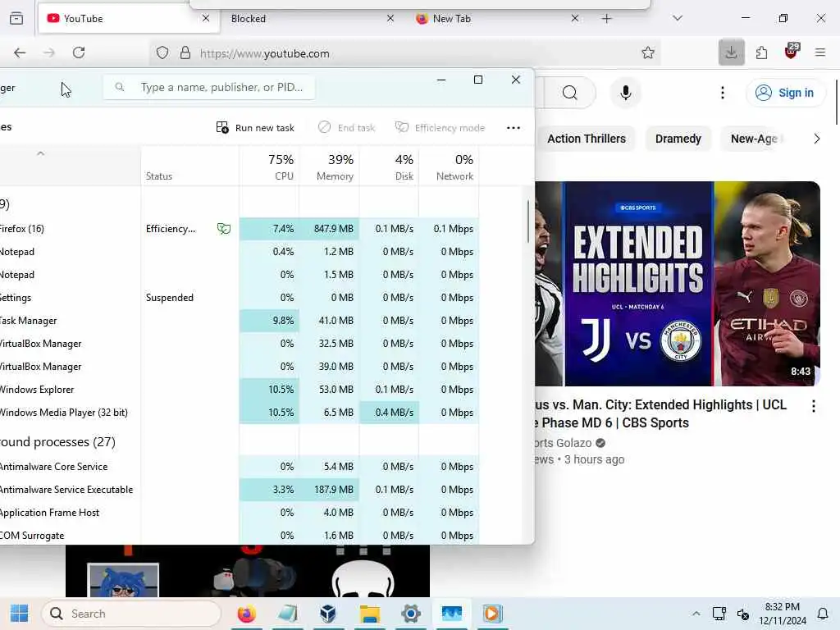Open the Firefox downloads panel
The height and width of the screenshot is (630, 840).
coord(731,52)
